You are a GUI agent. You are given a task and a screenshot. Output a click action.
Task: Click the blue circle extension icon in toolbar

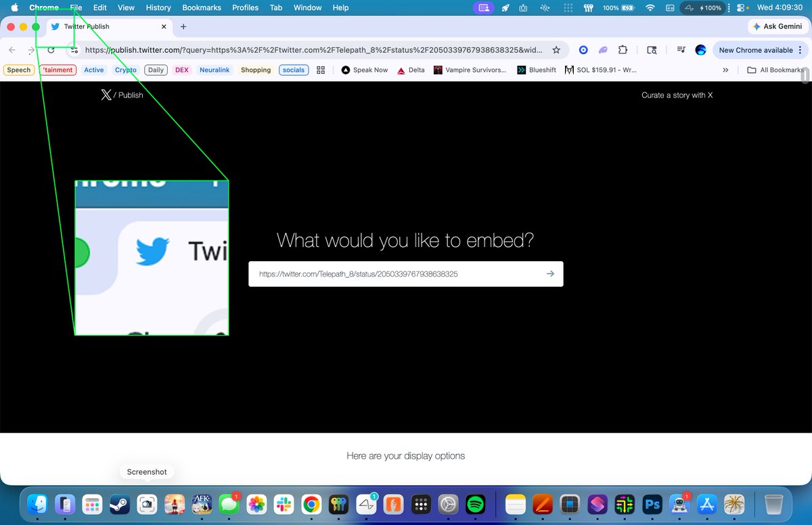coord(583,50)
